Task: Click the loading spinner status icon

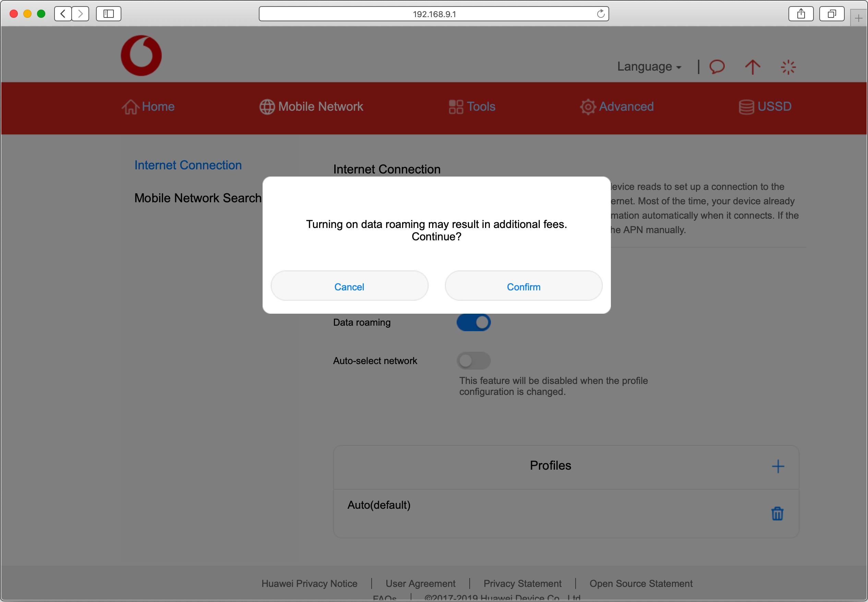Action: [x=788, y=67]
